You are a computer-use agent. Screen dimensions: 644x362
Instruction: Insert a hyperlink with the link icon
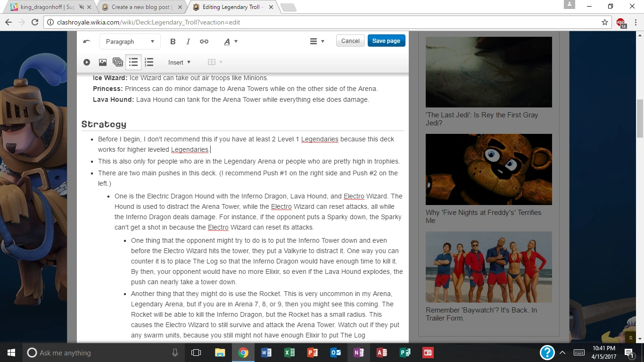(204, 41)
